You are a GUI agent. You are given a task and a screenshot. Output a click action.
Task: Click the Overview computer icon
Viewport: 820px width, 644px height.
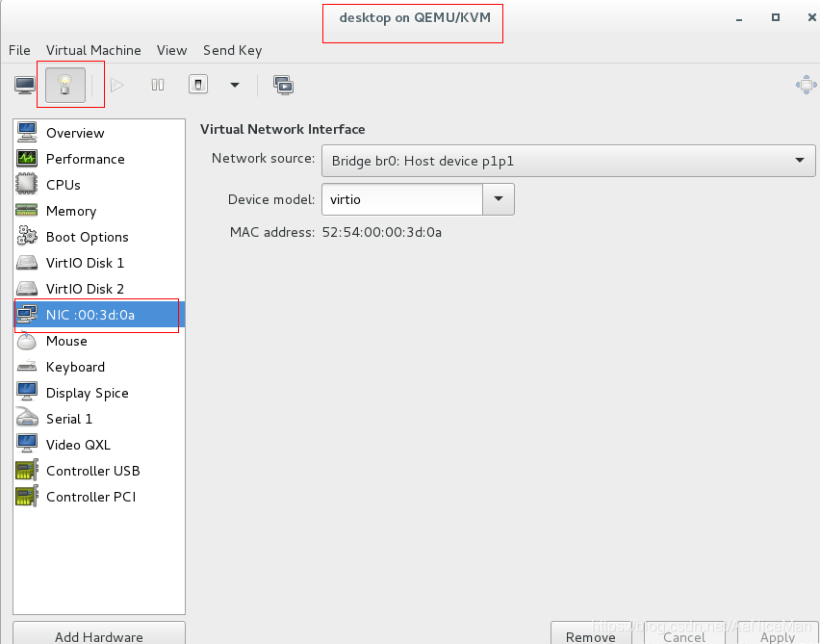tap(27, 132)
